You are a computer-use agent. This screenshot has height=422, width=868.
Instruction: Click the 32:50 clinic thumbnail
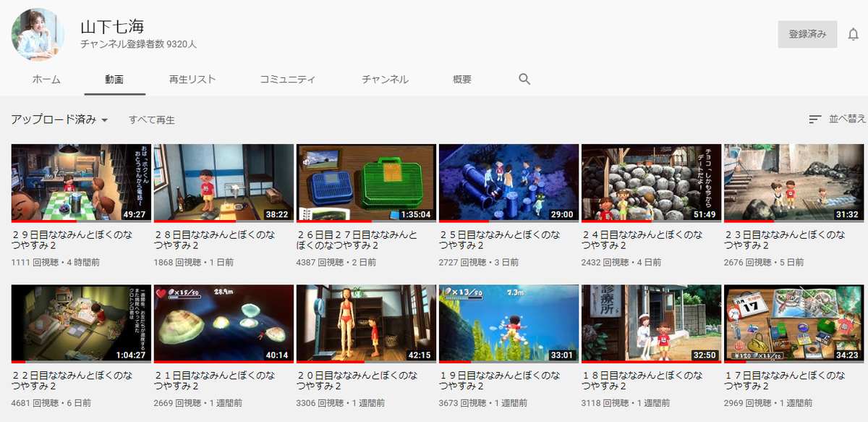click(x=651, y=324)
